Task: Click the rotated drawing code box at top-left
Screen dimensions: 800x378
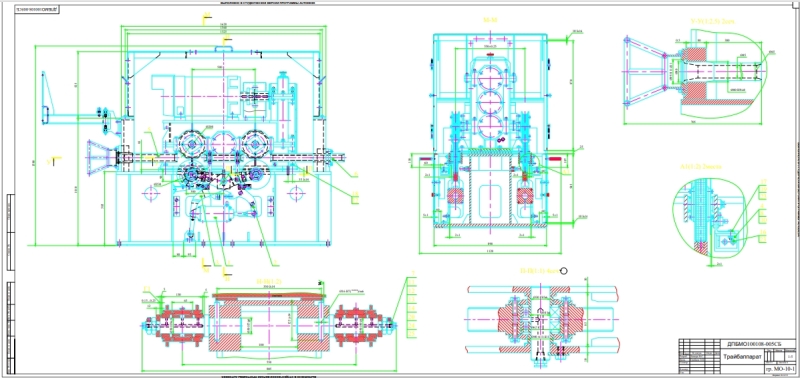Action: (36, 10)
